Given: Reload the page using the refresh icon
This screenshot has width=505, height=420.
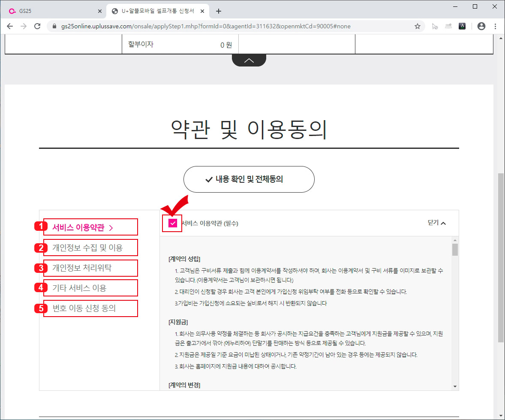Looking at the screenshot, I should [x=37, y=26].
